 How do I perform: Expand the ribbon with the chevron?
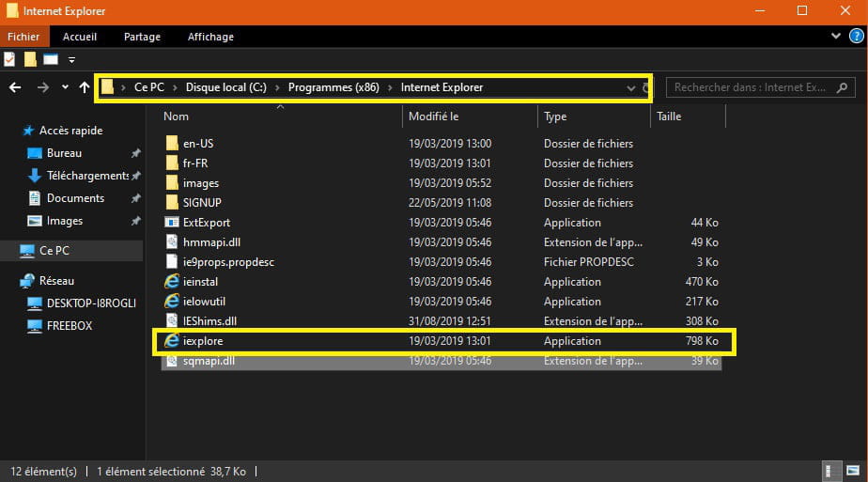835,37
